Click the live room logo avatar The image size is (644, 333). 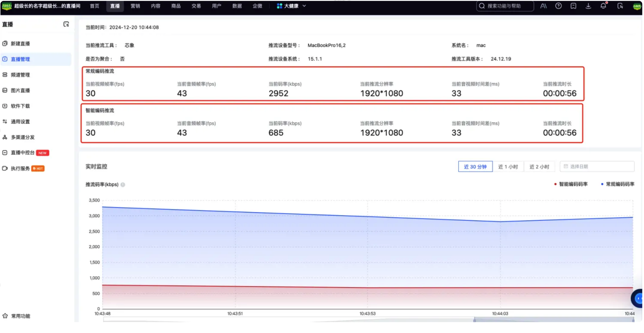click(x=7, y=6)
